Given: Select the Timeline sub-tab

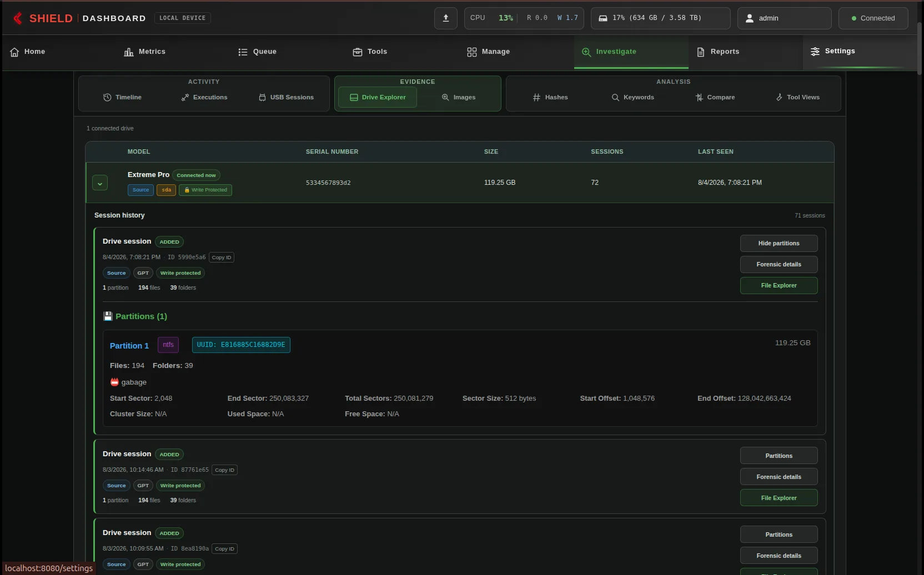Looking at the screenshot, I should pyautogui.click(x=122, y=97).
